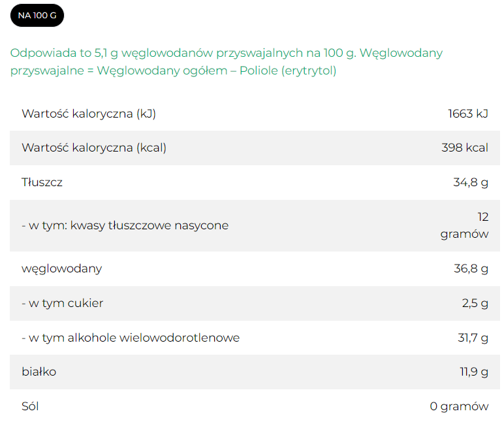Select the NA 100 G tab
Screen dimensions: 504x422
[x=37, y=15]
